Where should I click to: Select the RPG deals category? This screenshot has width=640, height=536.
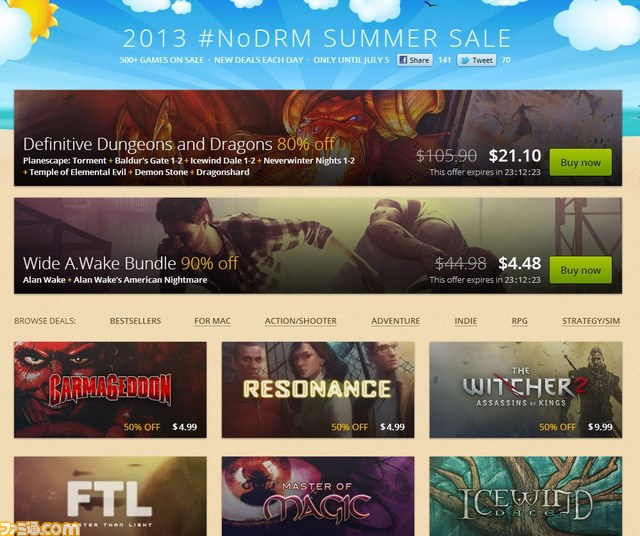click(519, 321)
